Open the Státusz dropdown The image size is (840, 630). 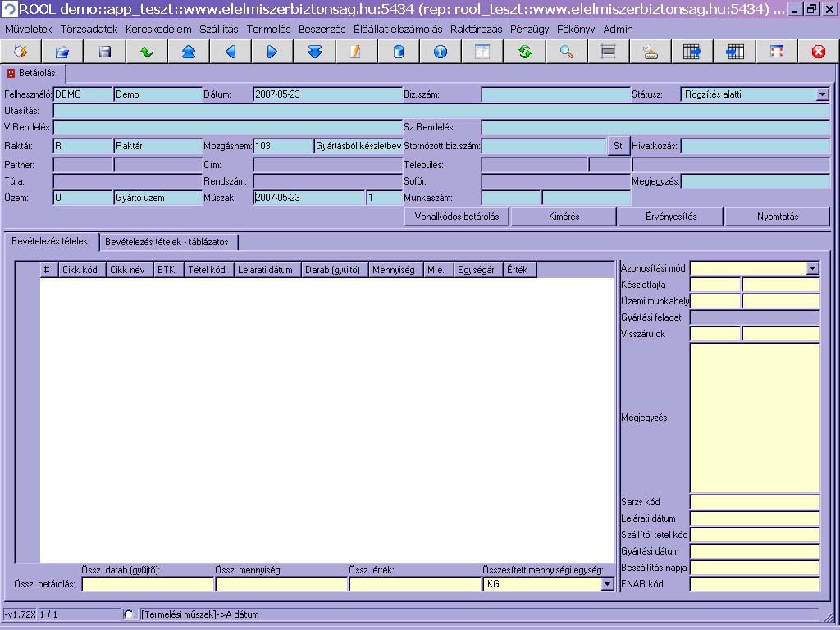click(x=822, y=94)
